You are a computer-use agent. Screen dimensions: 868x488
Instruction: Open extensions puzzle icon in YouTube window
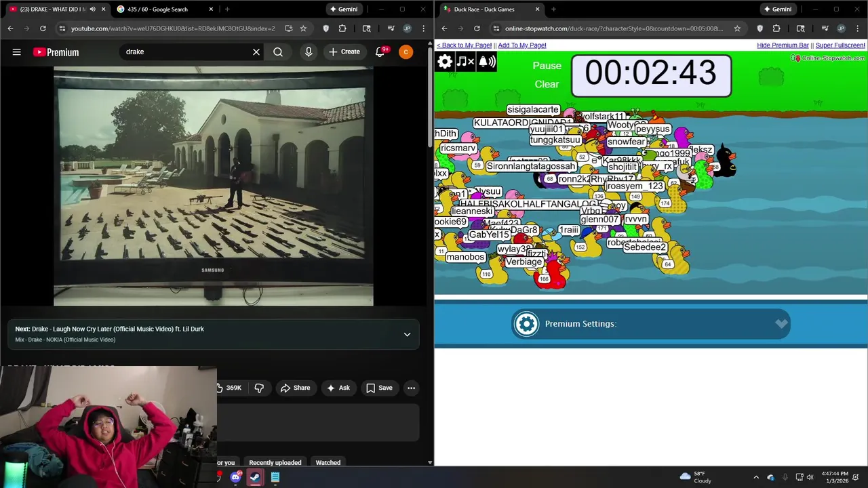click(x=342, y=28)
